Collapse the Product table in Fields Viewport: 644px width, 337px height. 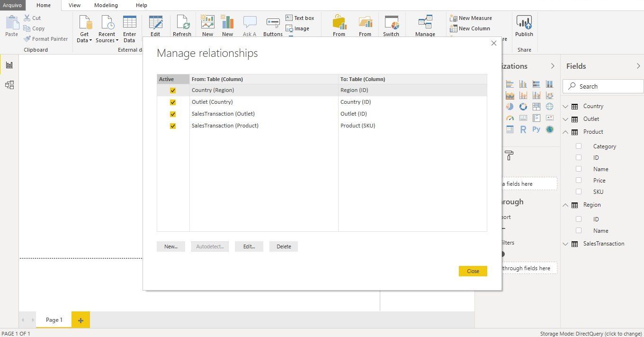pos(565,132)
